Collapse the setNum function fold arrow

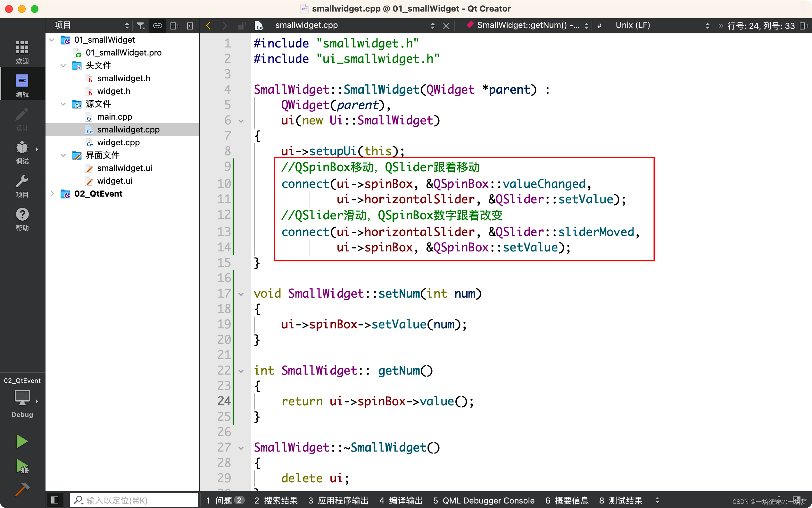coord(241,294)
